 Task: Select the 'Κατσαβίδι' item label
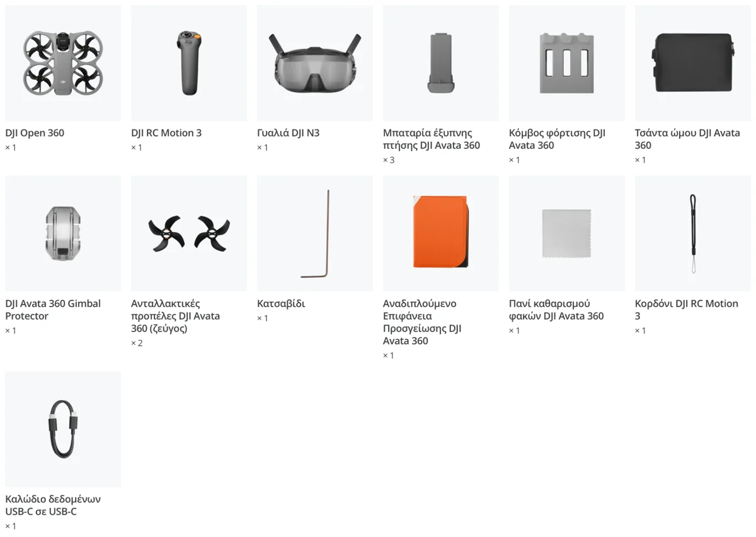coord(281,304)
